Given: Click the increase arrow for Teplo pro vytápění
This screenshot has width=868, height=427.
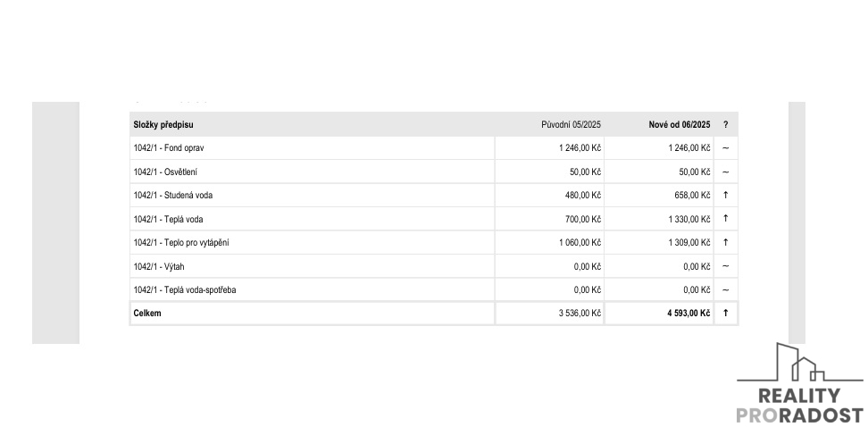Looking at the screenshot, I should [x=725, y=242].
